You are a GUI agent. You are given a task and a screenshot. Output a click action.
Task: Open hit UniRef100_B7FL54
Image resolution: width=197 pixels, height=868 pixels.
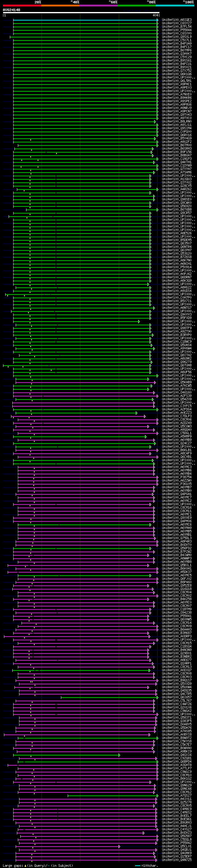click(x=177, y=26)
